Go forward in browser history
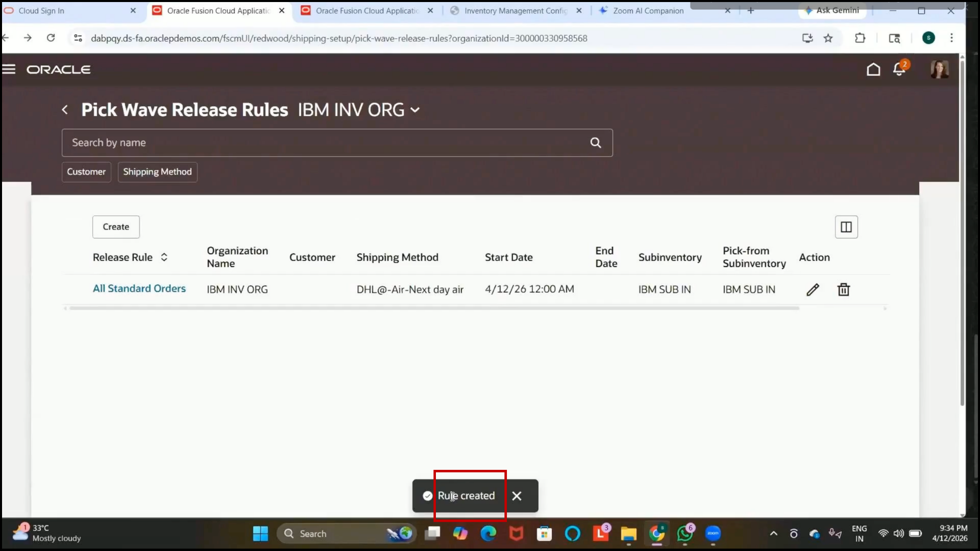Viewport: 980px width, 551px height. click(28, 38)
